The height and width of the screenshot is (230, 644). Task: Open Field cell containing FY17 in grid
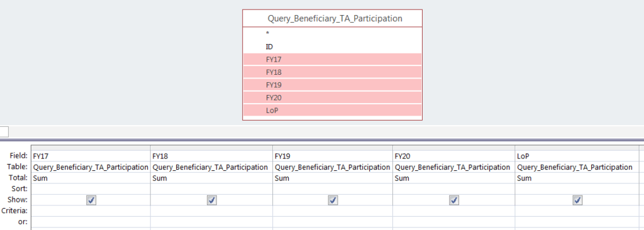tap(91, 156)
